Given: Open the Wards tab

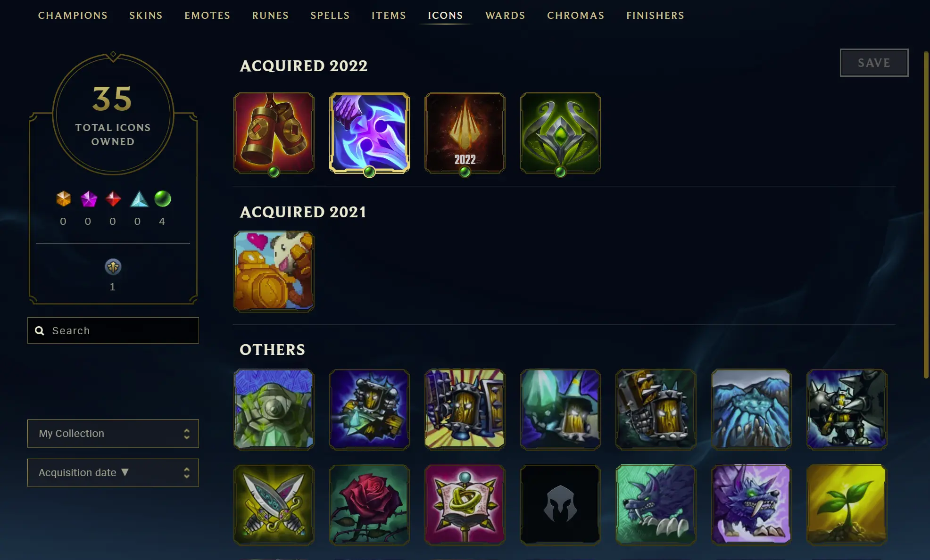Looking at the screenshot, I should 505,16.
